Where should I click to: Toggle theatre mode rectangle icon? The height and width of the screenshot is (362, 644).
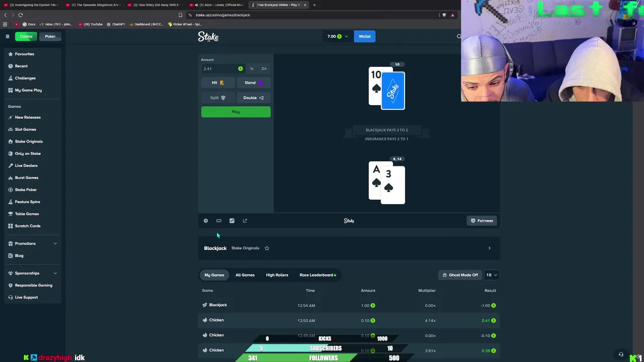pyautogui.click(x=219, y=221)
